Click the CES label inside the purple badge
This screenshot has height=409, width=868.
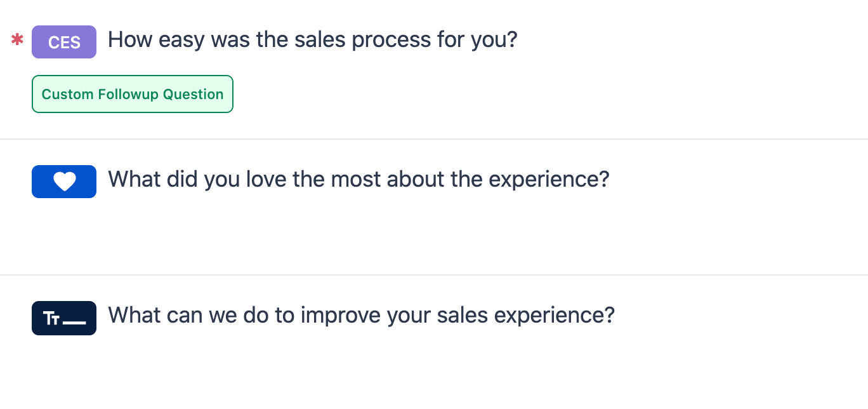pos(64,42)
